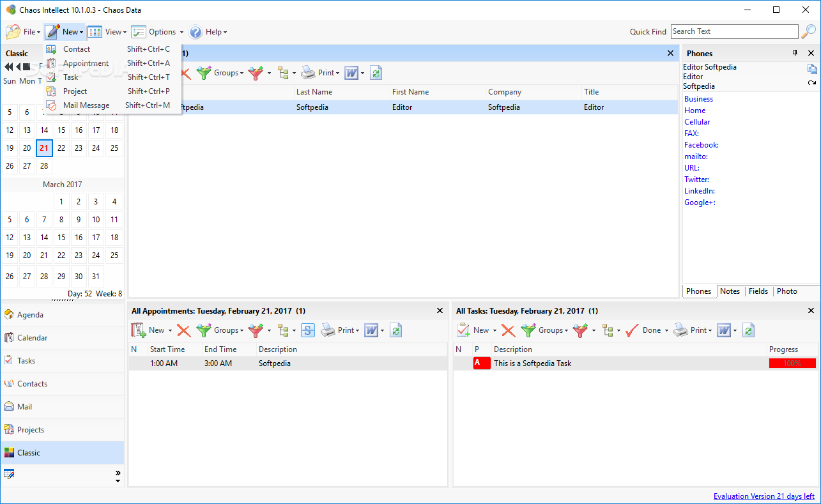Refresh the appointments panel

[395, 330]
